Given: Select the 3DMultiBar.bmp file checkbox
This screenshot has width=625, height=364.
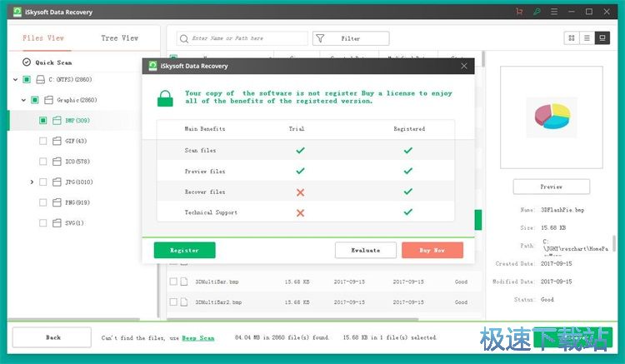Looking at the screenshot, I should point(173,282).
